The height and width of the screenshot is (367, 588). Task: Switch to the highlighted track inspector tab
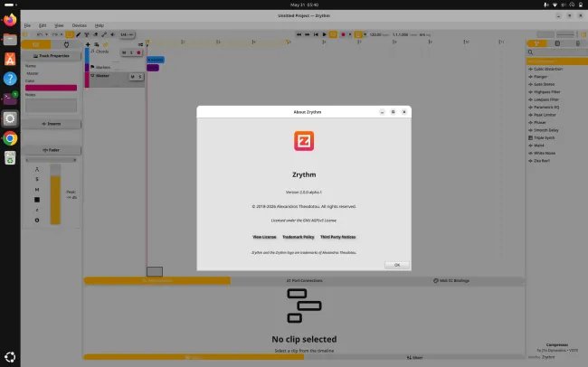click(36, 44)
